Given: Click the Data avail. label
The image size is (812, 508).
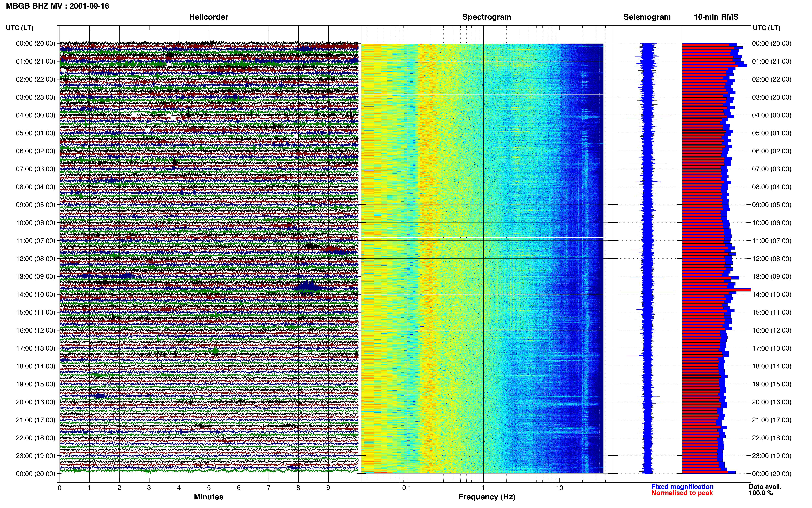Looking at the screenshot, I should pos(765,487).
